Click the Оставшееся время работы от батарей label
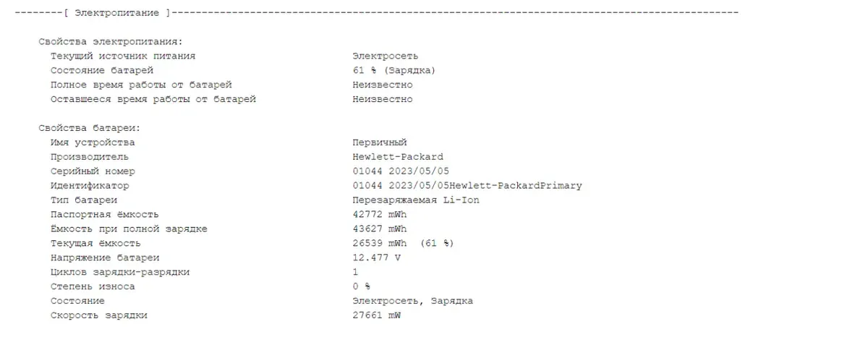Viewport: 868px width, 340px height. pyautogui.click(x=153, y=100)
